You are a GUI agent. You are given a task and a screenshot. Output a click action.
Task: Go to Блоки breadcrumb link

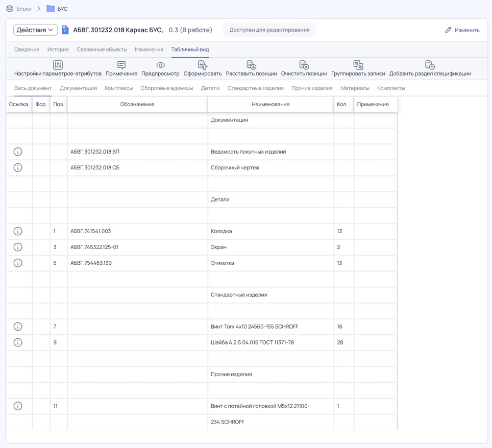tap(24, 9)
